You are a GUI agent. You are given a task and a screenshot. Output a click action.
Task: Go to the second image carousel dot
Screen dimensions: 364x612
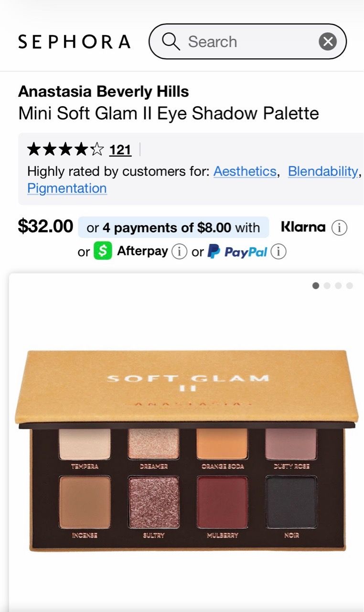coord(327,286)
